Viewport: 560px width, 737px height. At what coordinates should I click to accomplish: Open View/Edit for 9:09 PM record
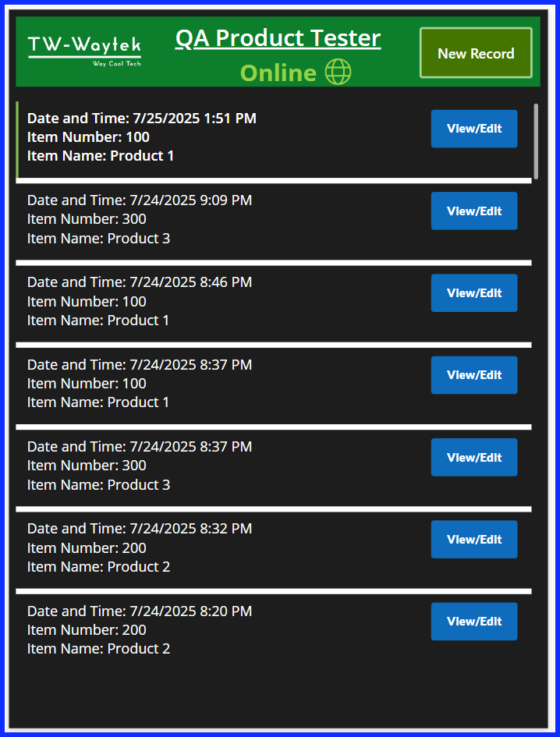click(474, 211)
